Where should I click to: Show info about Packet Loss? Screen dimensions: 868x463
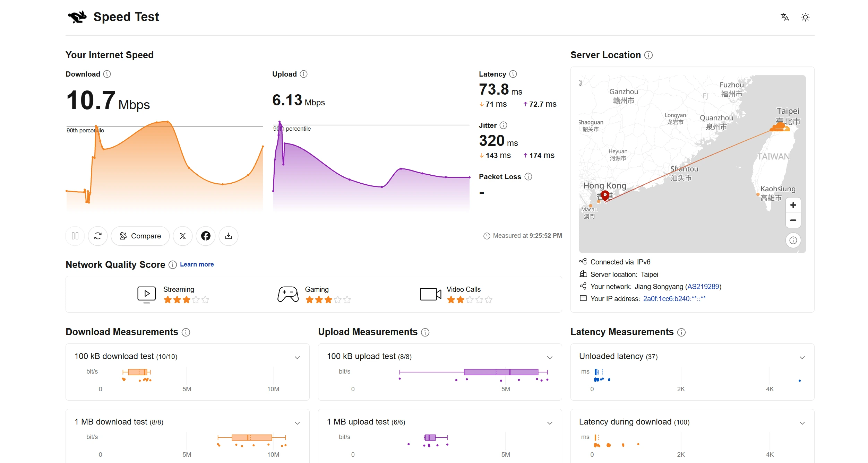click(528, 177)
